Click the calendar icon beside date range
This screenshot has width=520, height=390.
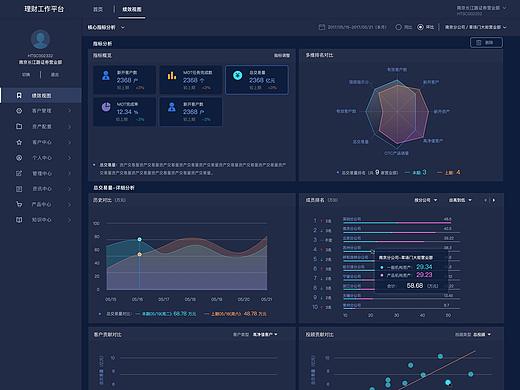(x=322, y=27)
